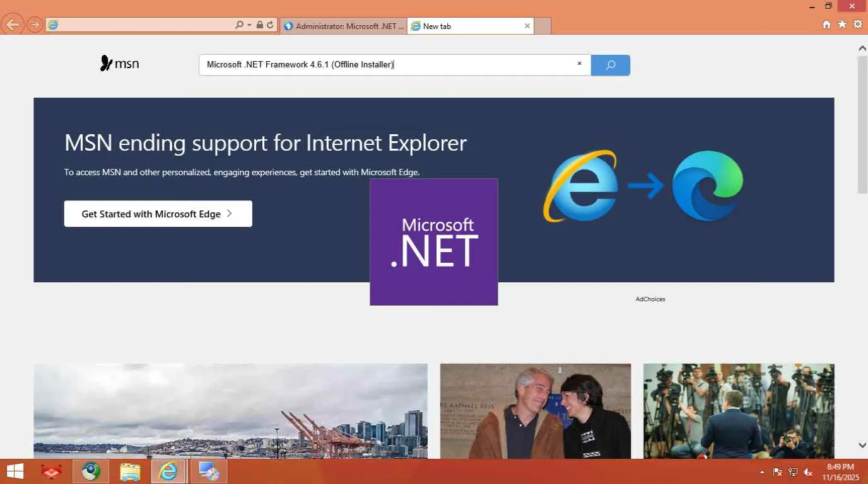The image size is (868, 484).
Task: Go back with the browser Back arrow
Action: (13, 25)
